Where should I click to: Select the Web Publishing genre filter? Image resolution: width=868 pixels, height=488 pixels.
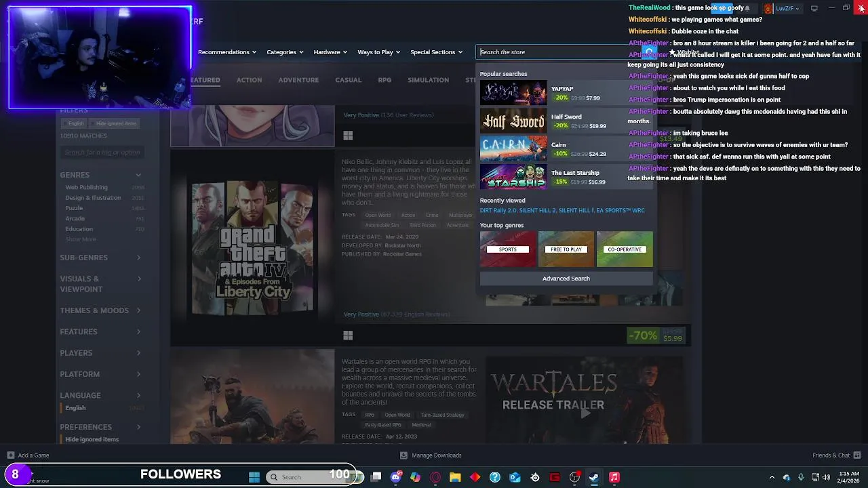[86, 187]
